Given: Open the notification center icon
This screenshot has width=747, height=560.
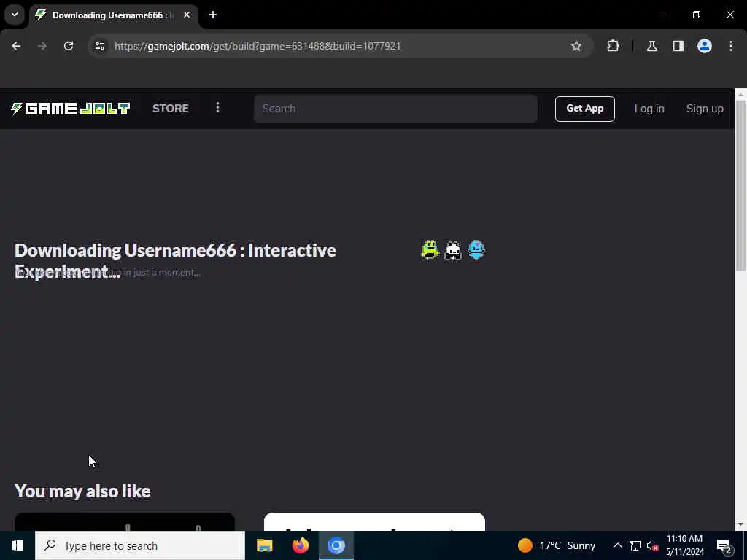Looking at the screenshot, I should click(724, 545).
